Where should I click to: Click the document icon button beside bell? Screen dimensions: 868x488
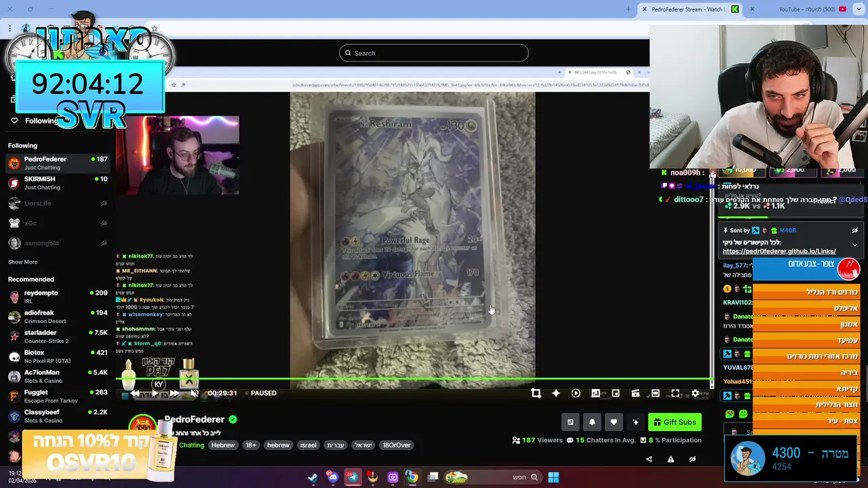[570, 422]
